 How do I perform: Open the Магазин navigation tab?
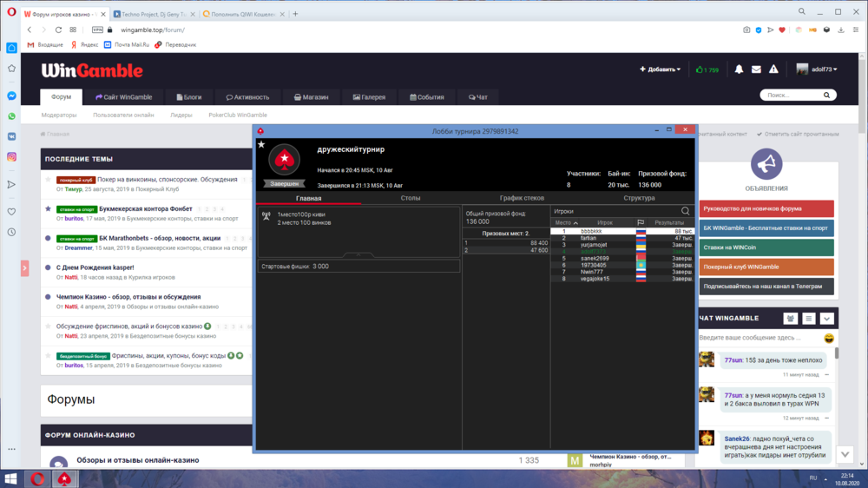point(310,97)
